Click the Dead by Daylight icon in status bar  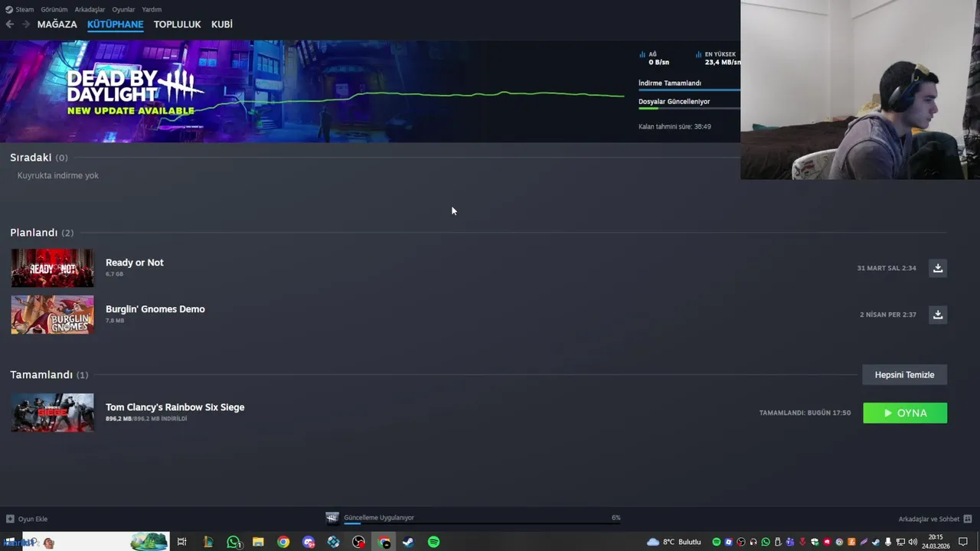coord(332,518)
